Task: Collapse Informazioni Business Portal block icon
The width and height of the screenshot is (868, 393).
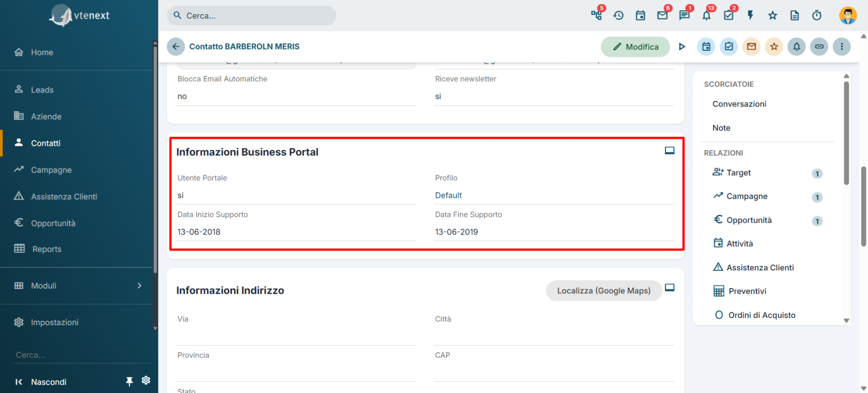Action: [670, 150]
